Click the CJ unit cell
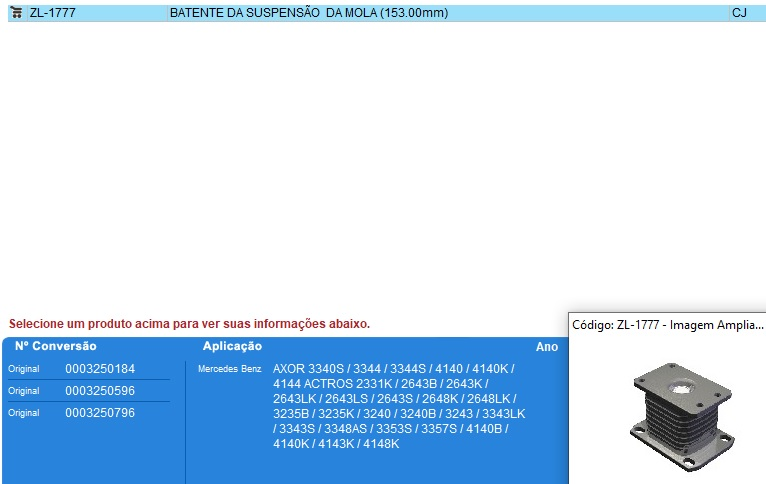 (739, 13)
